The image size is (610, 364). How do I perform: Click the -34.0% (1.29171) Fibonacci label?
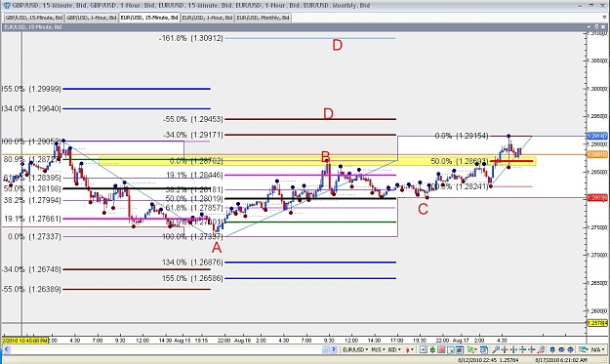[193, 135]
